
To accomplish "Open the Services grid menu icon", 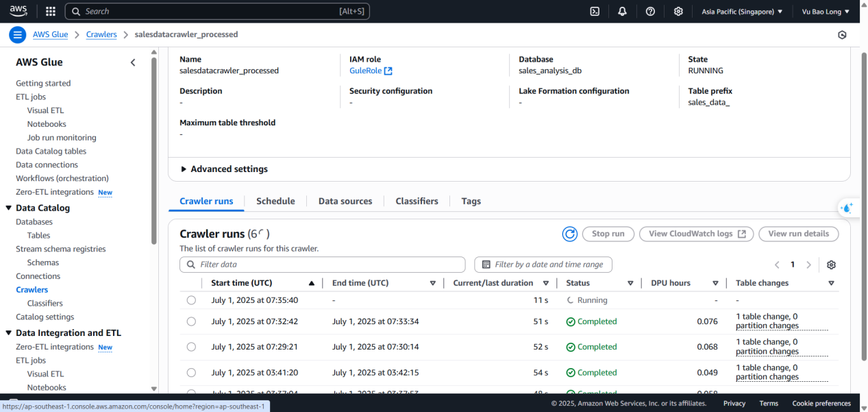I will pyautogui.click(x=50, y=12).
